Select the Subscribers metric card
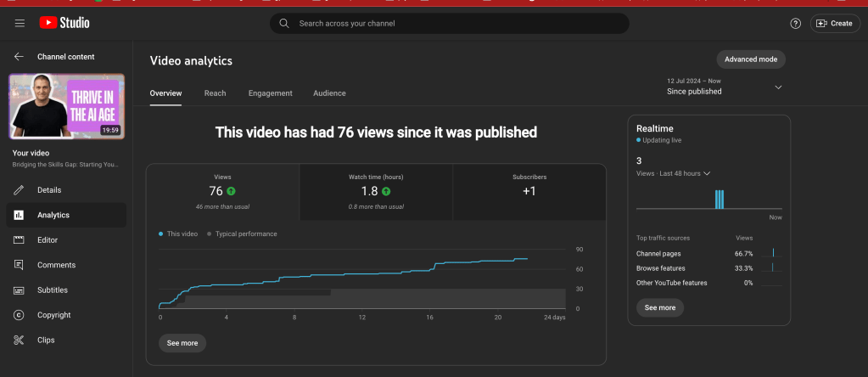This screenshot has height=377, width=868. 529,192
